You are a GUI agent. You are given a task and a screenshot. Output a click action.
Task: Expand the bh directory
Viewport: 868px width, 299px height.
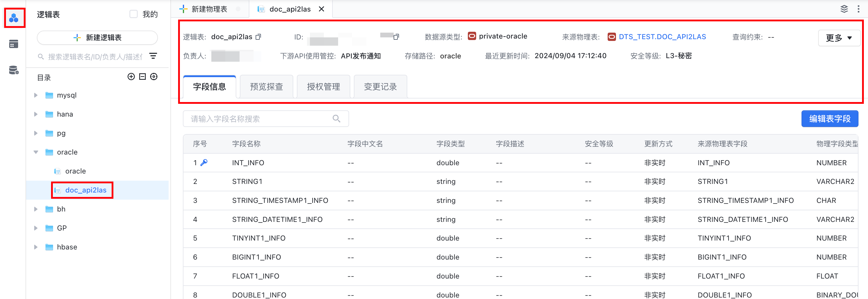(x=36, y=209)
